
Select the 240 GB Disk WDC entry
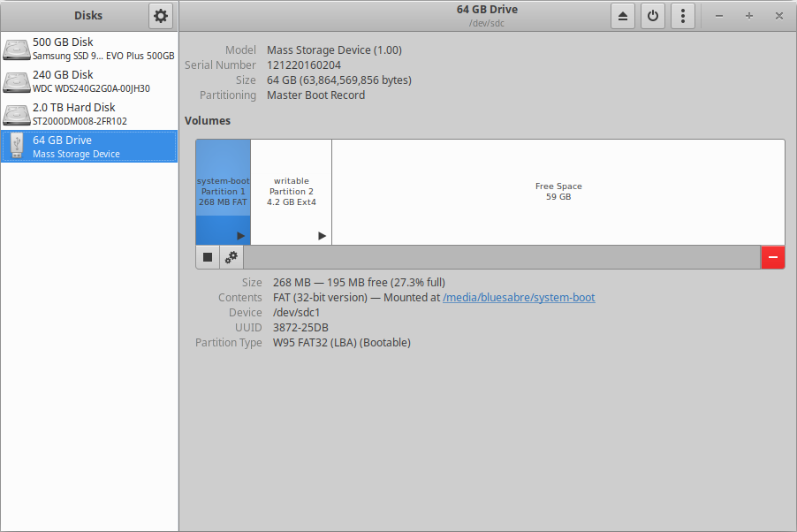pos(88,80)
